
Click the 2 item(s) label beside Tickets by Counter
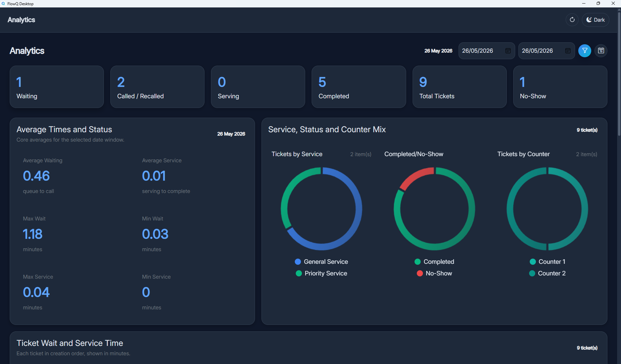click(586, 155)
